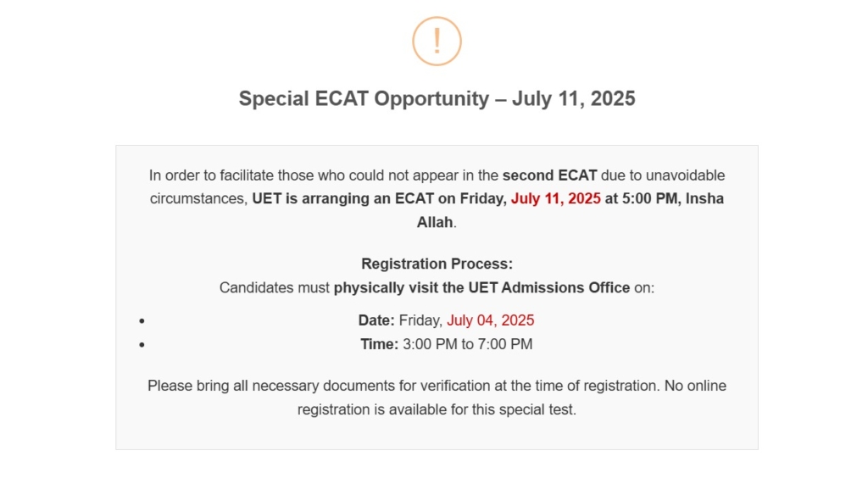Click the red July 11, 2025 date

(555, 199)
